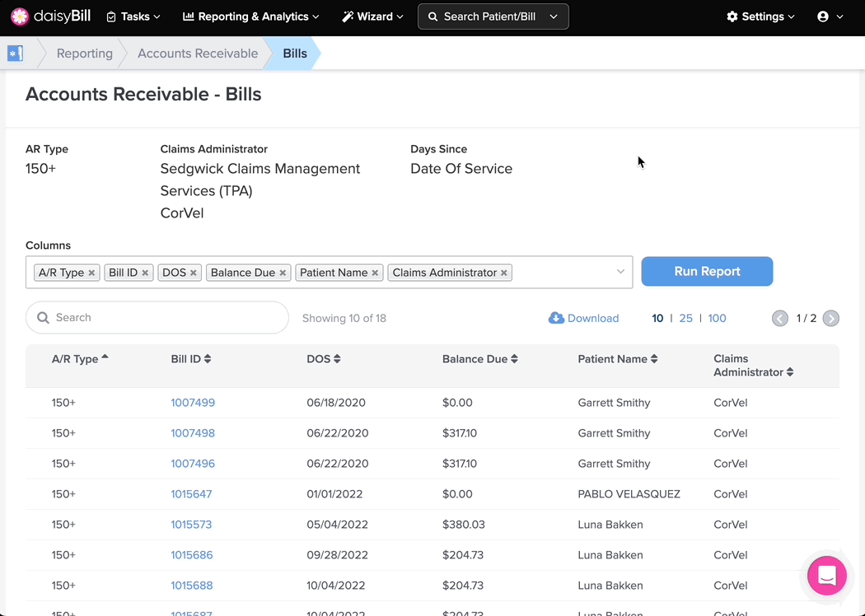Screen dimensions: 865x616
Task: Show 25 rows per page
Action: (685, 318)
